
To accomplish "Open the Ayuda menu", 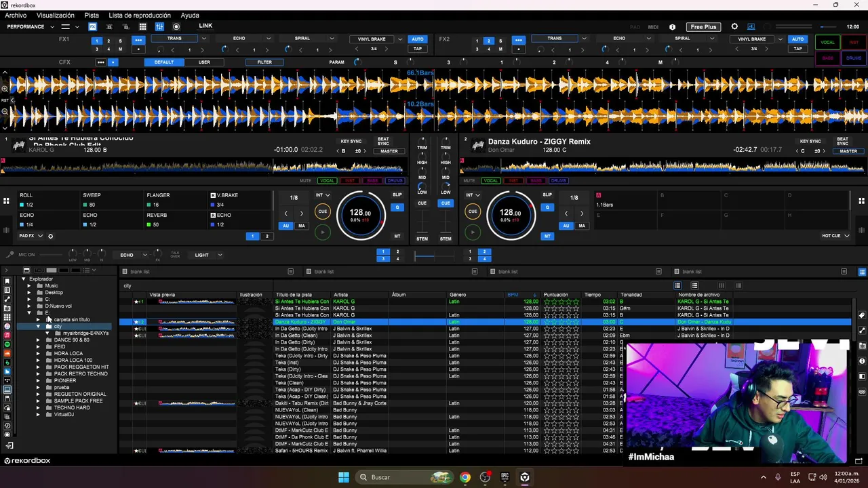I will point(191,15).
